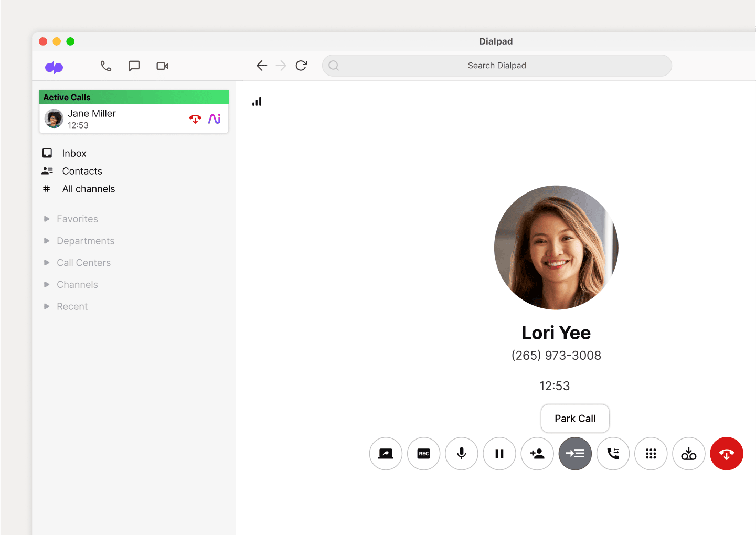This screenshot has height=535, width=756.
Task: Click the phone number (265) 973-3008
Action: 556,356
